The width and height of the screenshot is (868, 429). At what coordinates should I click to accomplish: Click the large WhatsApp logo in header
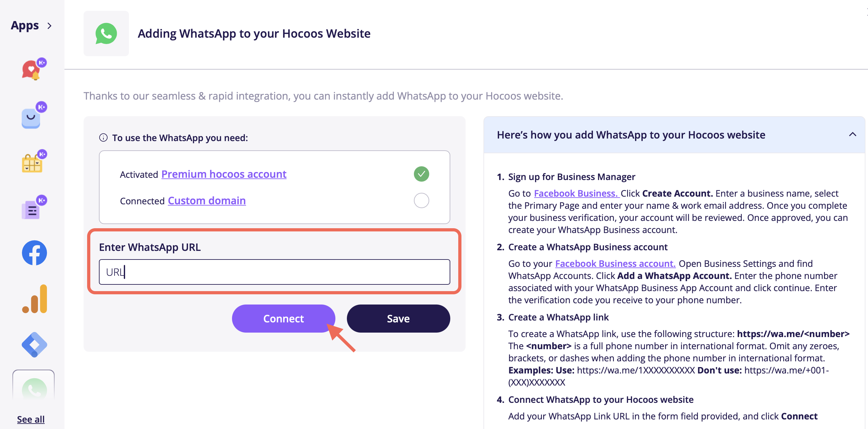click(106, 34)
